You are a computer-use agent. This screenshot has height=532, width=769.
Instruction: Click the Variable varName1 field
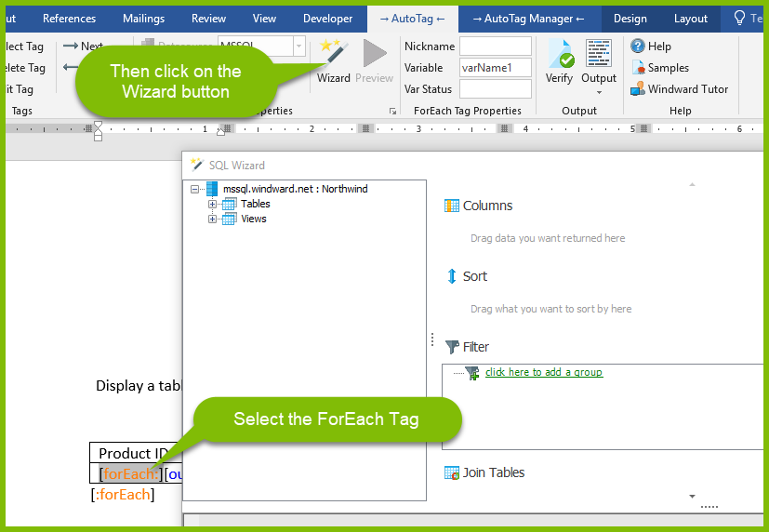pos(496,68)
